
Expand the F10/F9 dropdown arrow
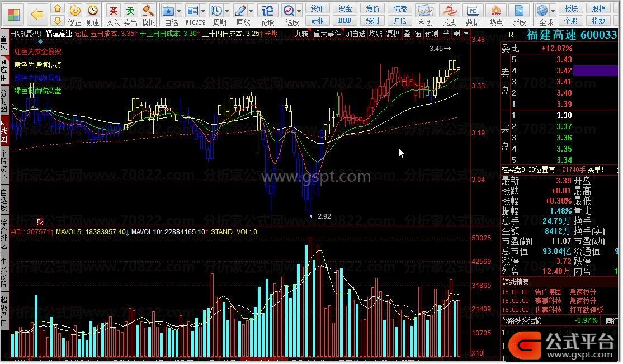point(202,11)
